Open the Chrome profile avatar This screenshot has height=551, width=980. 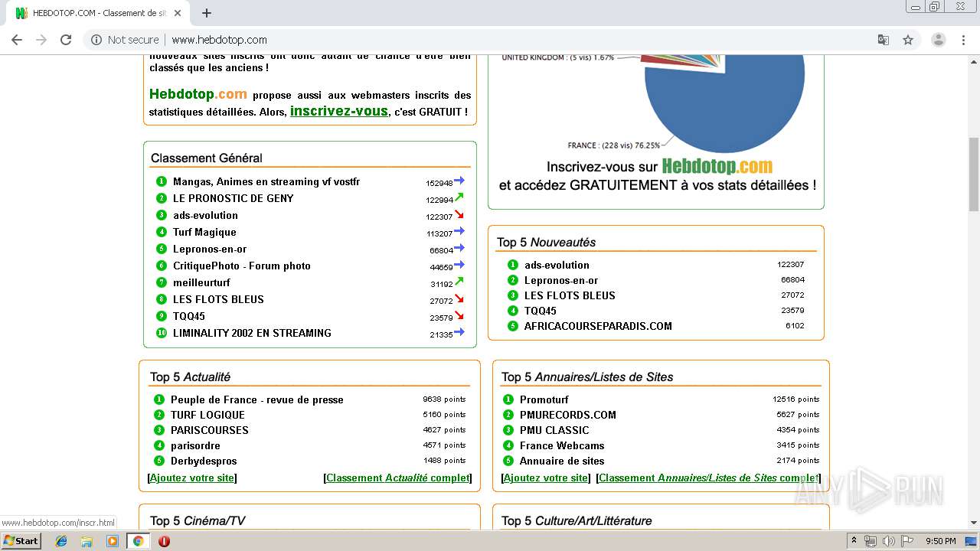939,40
